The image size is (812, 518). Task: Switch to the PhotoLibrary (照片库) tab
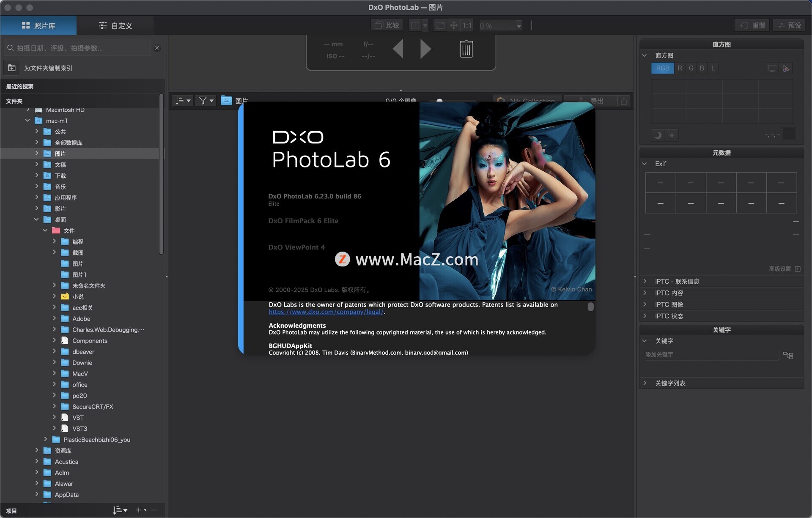coord(38,26)
